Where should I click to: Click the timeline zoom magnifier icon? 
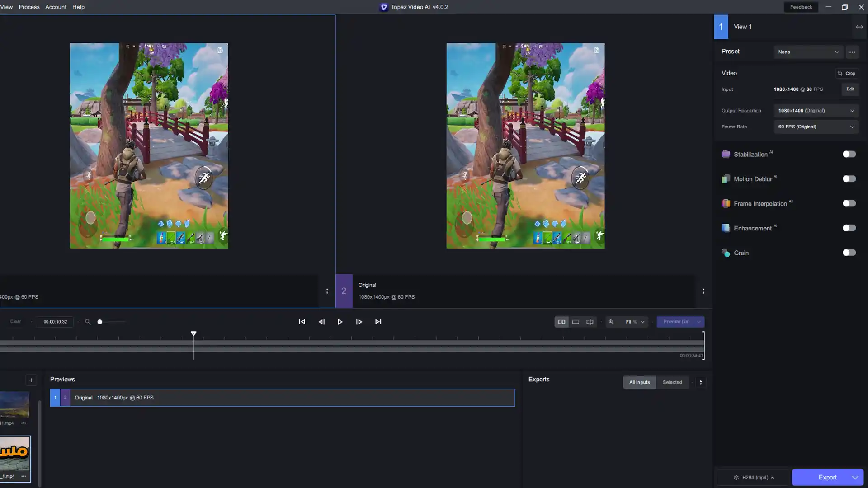pos(88,322)
